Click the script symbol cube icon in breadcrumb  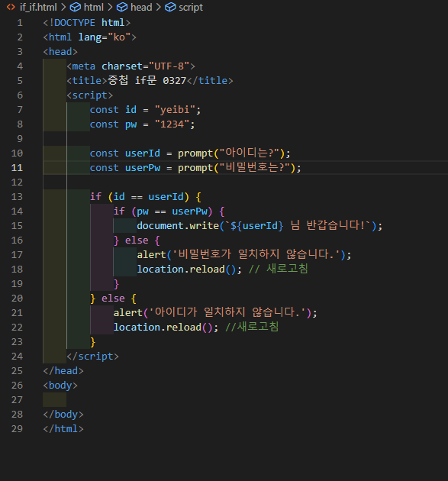[170, 7]
